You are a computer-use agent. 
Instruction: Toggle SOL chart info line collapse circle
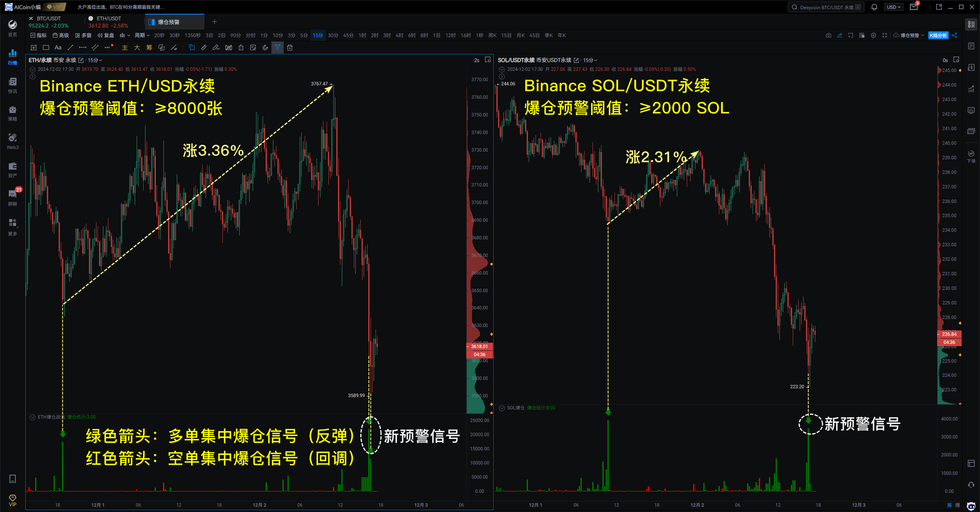[502, 69]
